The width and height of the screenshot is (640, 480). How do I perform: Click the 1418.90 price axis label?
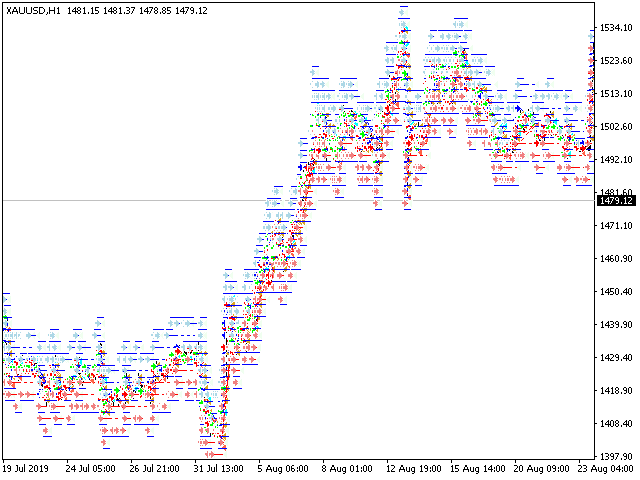click(x=616, y=391)
